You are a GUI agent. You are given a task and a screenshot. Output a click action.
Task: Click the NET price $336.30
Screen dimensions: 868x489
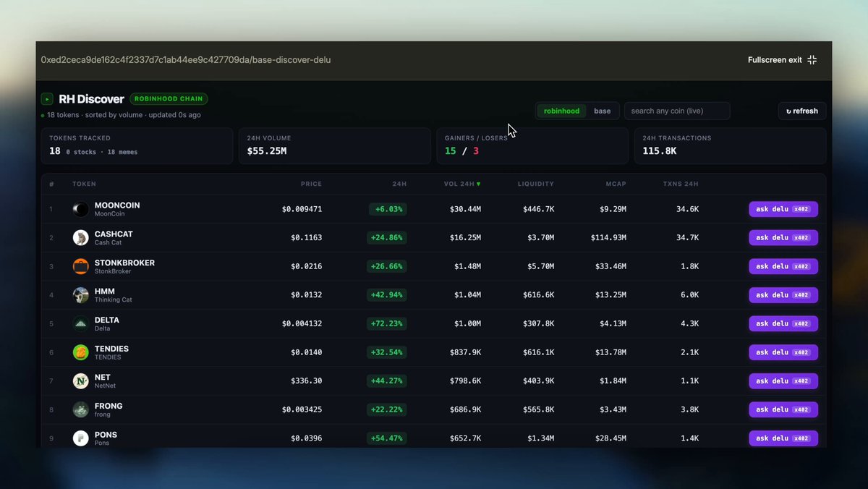[307, 381]
